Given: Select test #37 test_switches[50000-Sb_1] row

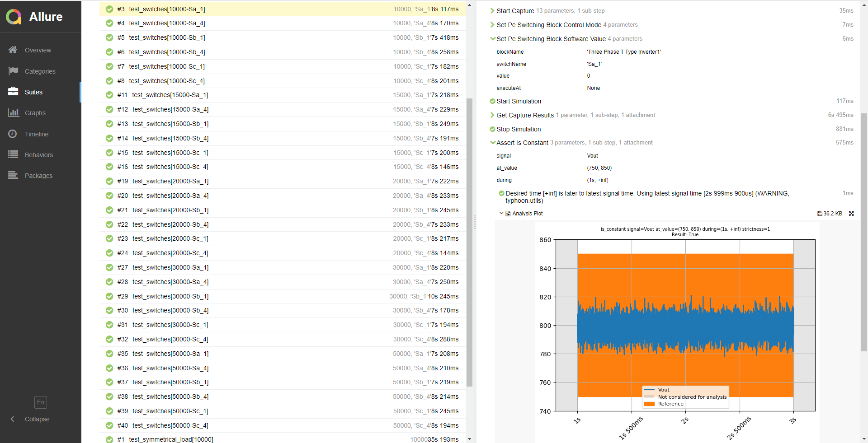Looking at the screenshot, I should coord(283,382).
